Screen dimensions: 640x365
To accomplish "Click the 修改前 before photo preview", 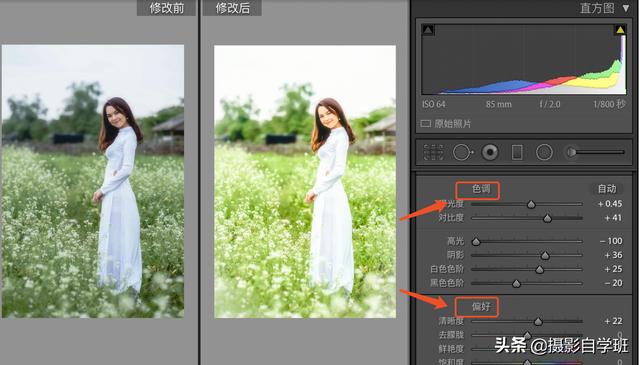I will pos(93,181).
